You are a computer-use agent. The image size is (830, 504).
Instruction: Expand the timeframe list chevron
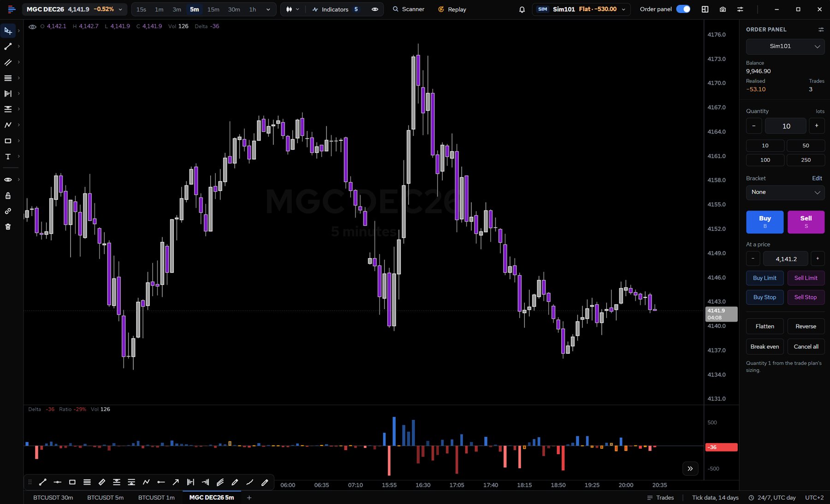[x=268, y=9]
